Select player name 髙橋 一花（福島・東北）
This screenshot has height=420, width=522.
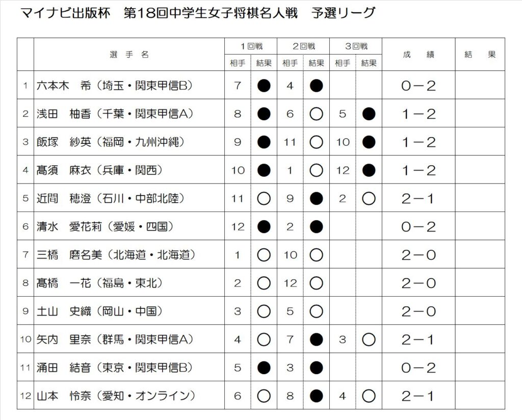[100, 283]
